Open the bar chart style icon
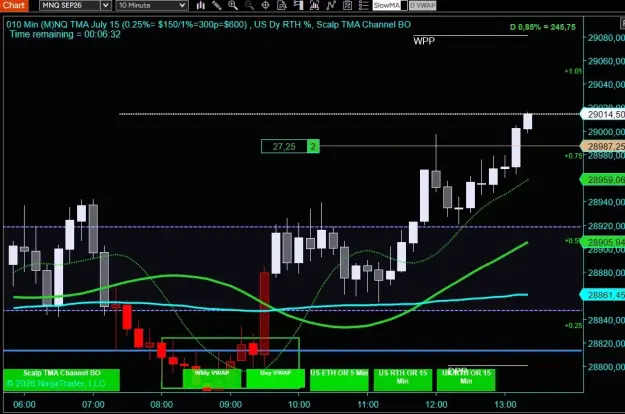Screen dimensions: 625x414 [200, 6]
